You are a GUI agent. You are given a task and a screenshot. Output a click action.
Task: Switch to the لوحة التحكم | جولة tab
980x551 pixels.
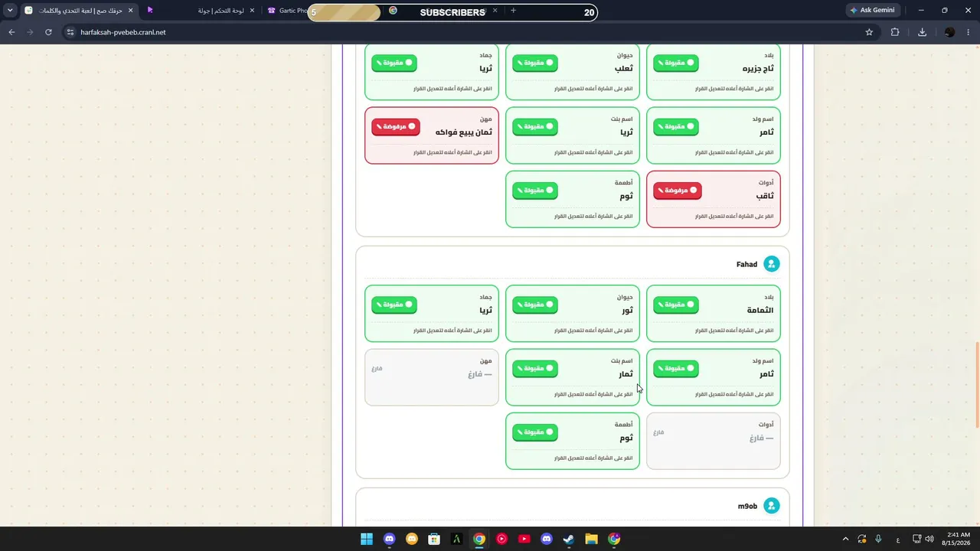coord(201,11)
